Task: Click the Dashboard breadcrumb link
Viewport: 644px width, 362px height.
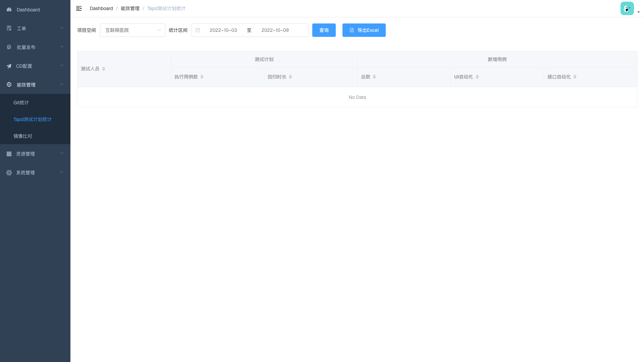Action: click(101, 8)
